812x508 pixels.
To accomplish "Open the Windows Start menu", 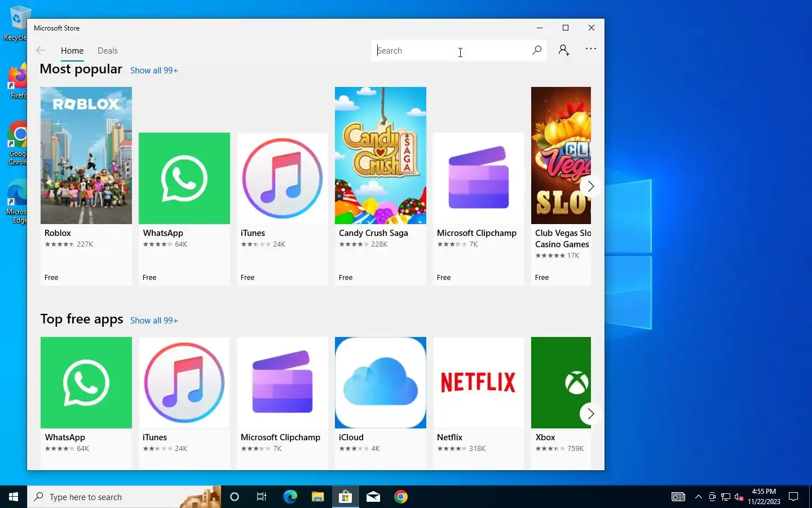I will (x=14, y=497).
